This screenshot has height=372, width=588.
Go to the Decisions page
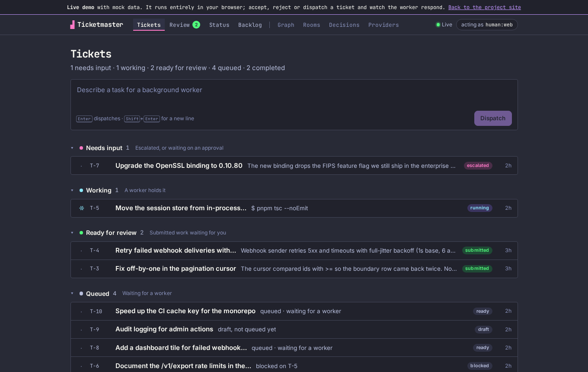click(344, 25)
